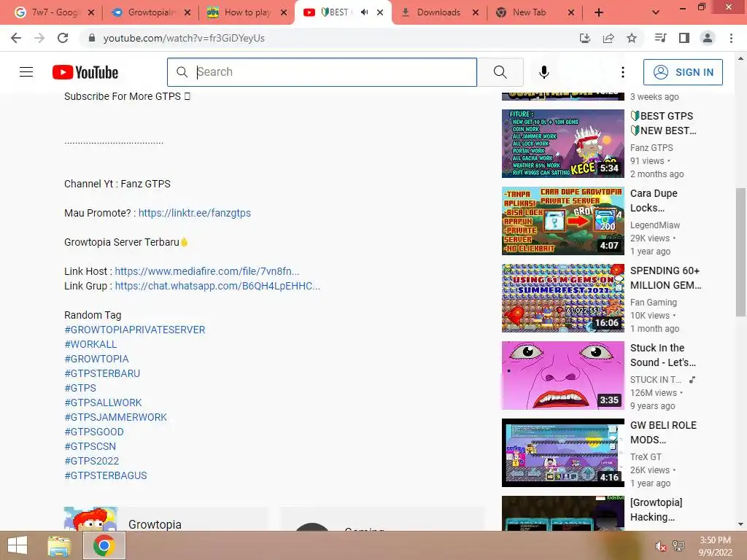Close the How to play tab
Screen dimensions: 747x560
coord(284,12)
